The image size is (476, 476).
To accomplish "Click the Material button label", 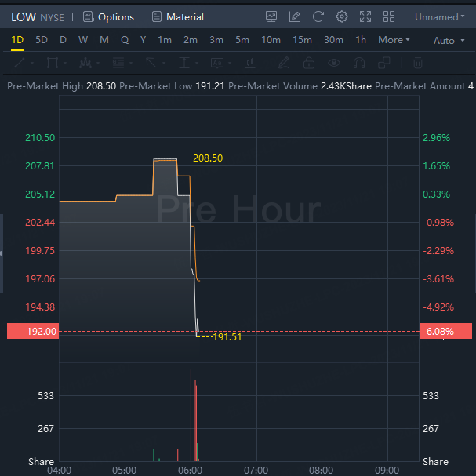I will [185, 17].
